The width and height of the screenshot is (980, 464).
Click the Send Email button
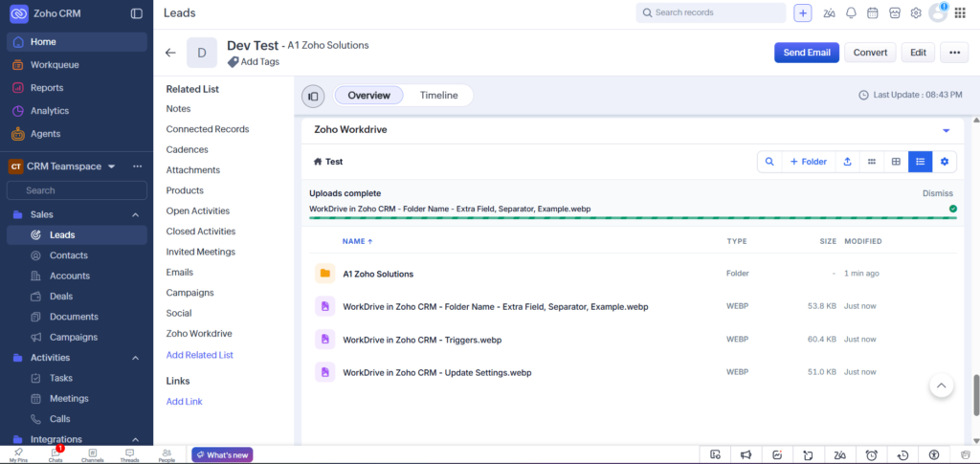[807, 53]
